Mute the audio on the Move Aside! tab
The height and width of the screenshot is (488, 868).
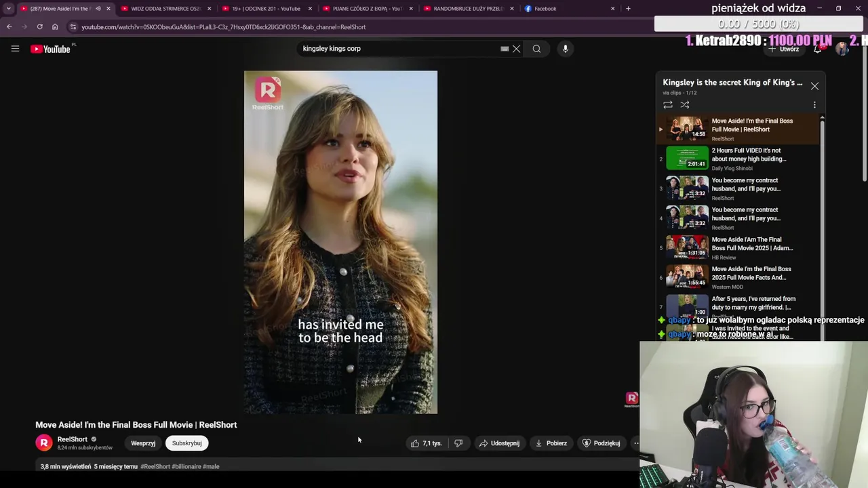98,9
